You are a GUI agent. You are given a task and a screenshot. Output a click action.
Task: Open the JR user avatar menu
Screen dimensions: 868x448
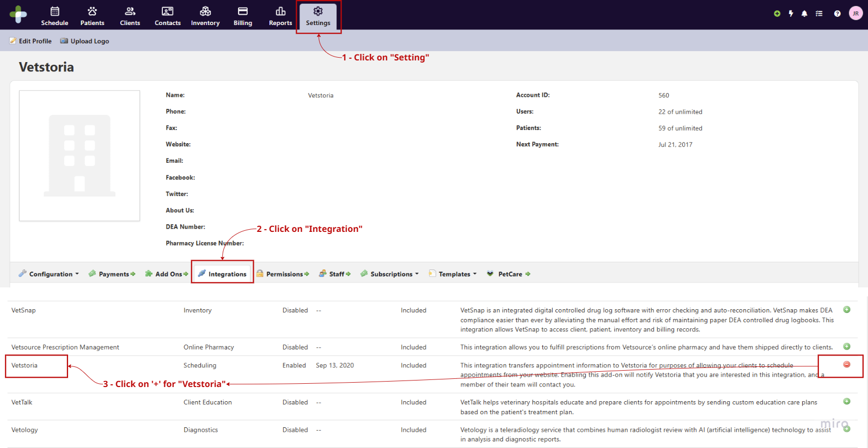pyautogui.click(x=855, y=14)
